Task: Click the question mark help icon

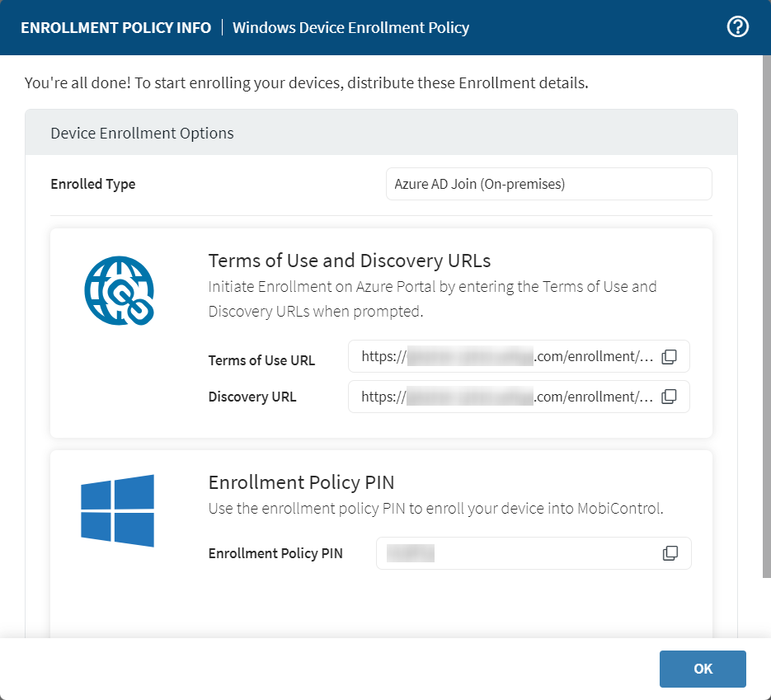Action: click(x=737, y=26)
